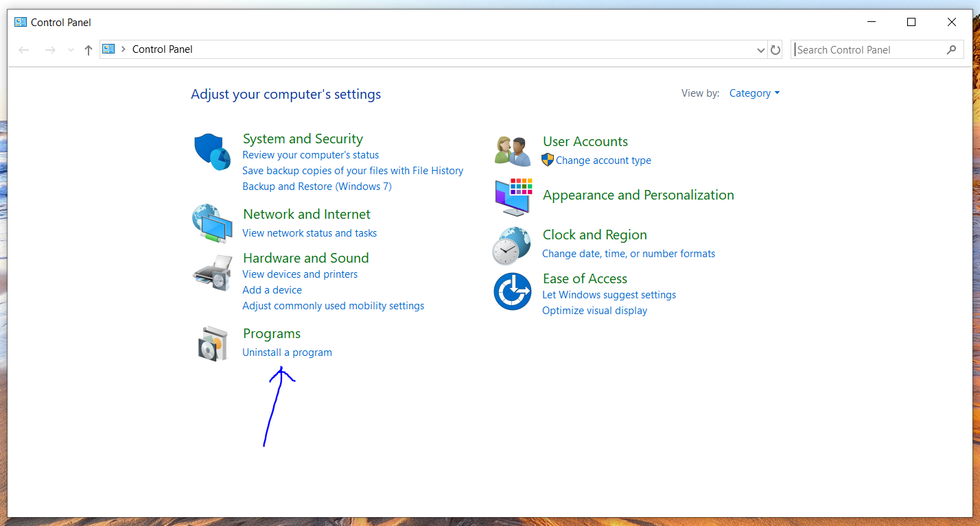Maximize the Control Panel window
Viewport: 980px width, 526px height.
pos(911,22)
